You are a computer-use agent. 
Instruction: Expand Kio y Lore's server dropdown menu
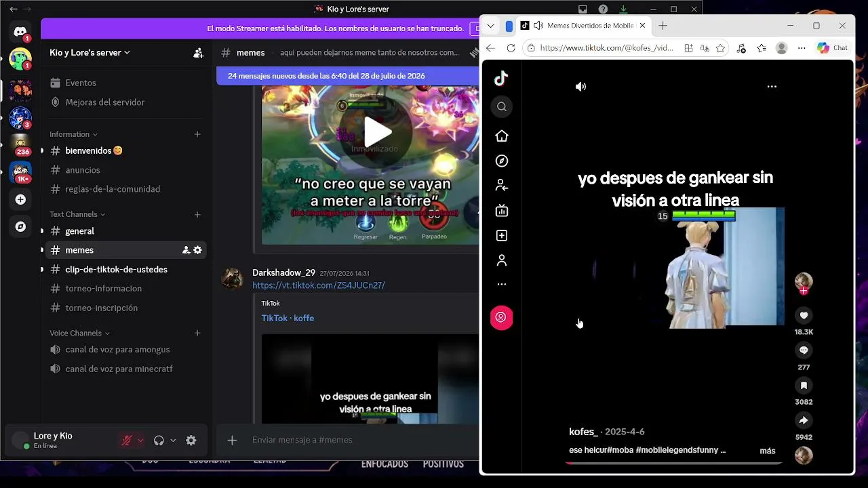(90, 53)
